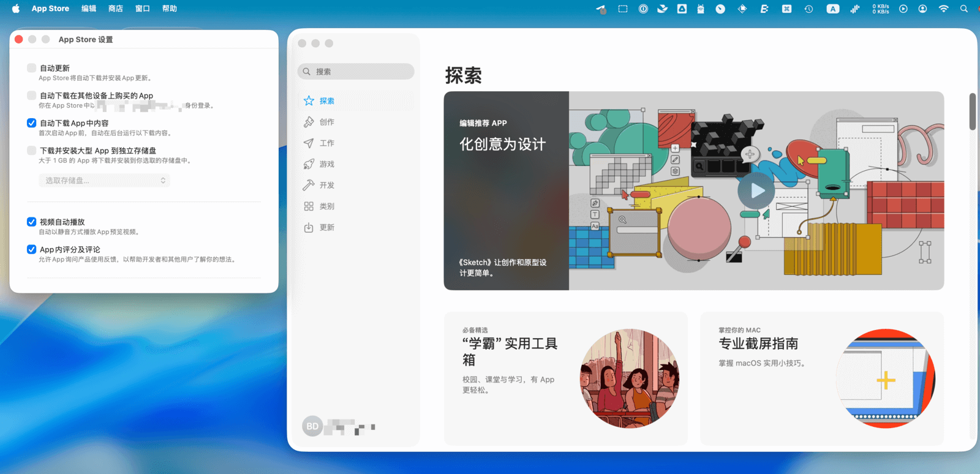Screen dimensions: 980x474
Task: Open the 工作 paper plane icon
Action: pyautogui.click(x=309, y=143)
